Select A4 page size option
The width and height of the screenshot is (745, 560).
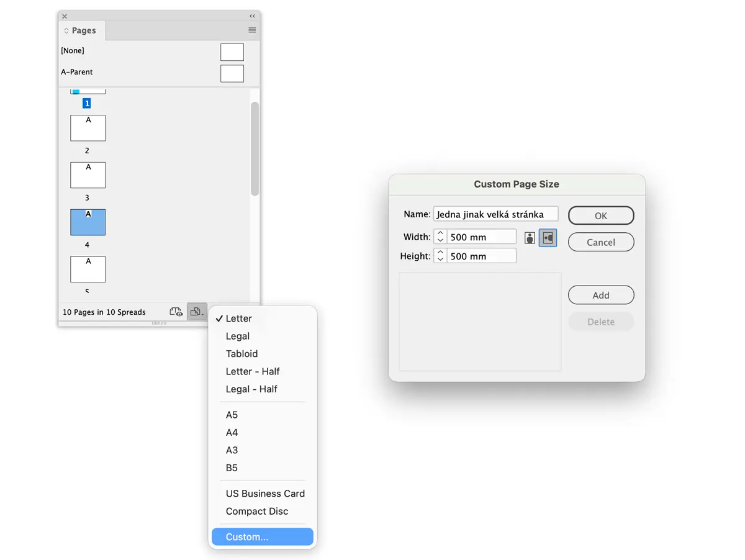(232, 433)
